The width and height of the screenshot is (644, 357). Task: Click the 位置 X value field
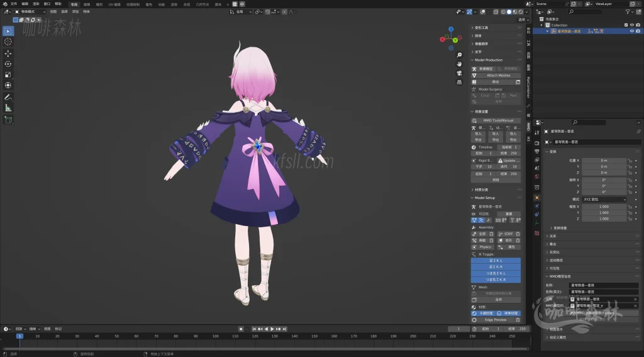[604, 161]
